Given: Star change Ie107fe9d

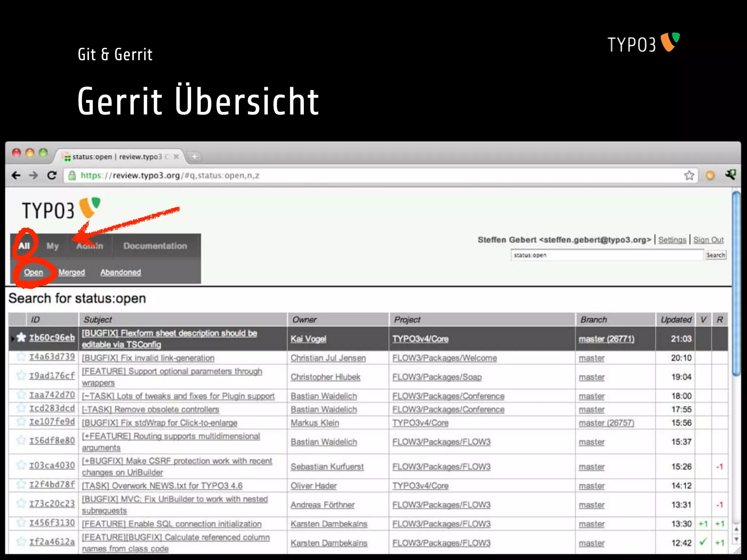Looking at the screenshot, I should click(22, 421).
